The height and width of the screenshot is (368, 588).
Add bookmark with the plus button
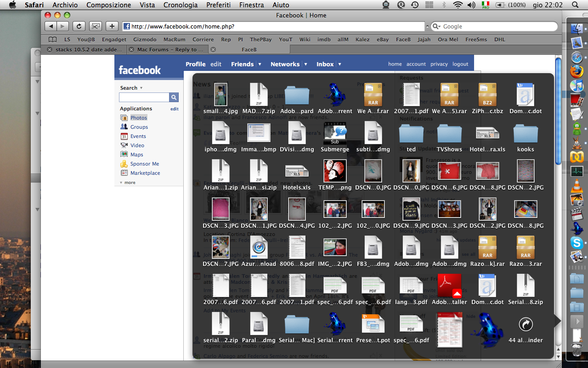[x=112, y=26]
